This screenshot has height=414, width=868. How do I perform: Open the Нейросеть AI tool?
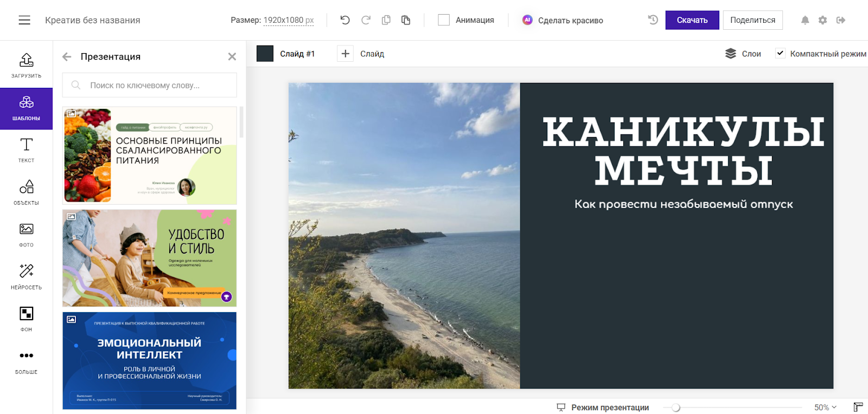[x=26, y=276]
